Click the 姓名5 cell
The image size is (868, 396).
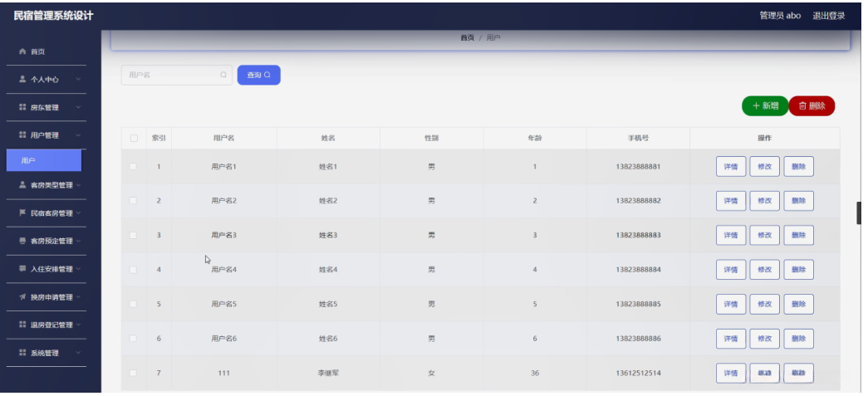(x=328, y=304)
